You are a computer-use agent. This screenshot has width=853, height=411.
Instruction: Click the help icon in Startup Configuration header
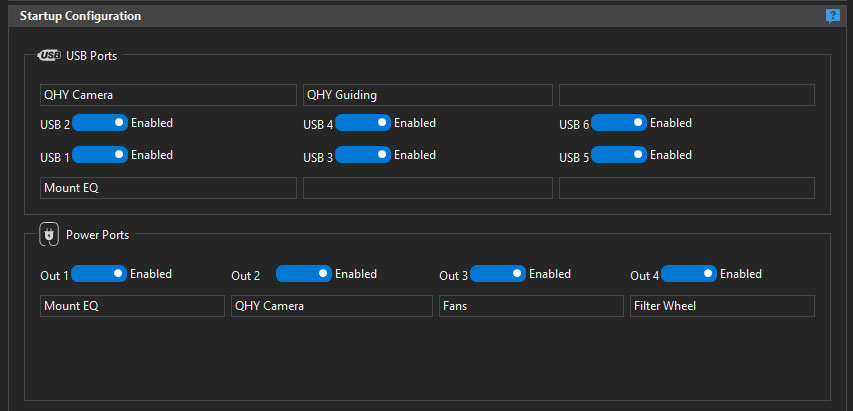(x=832, y=16)
